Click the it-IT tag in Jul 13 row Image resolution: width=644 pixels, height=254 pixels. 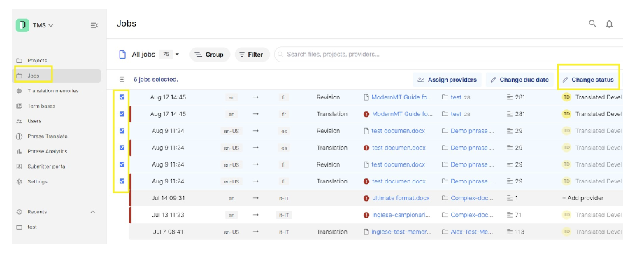(x=283, y=215)
